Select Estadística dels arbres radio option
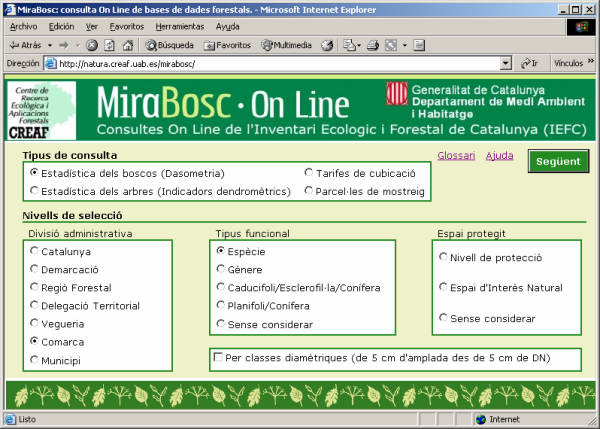 [34, 190]
